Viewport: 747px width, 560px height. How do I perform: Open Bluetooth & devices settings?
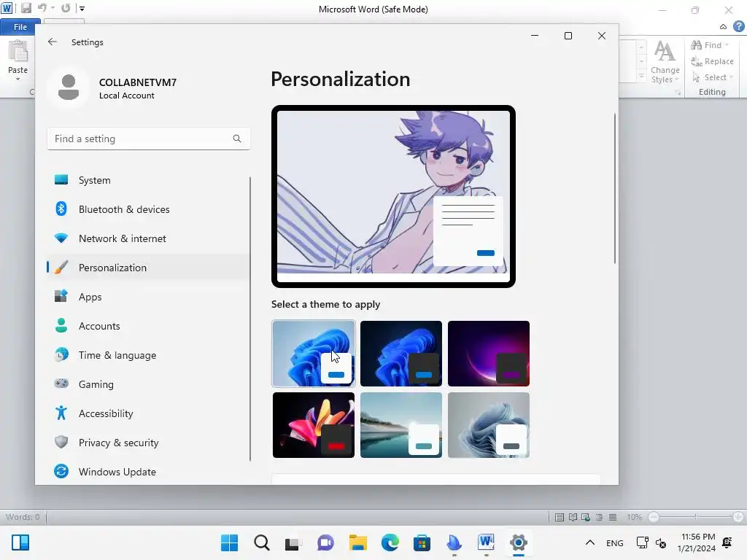[148, 209]
